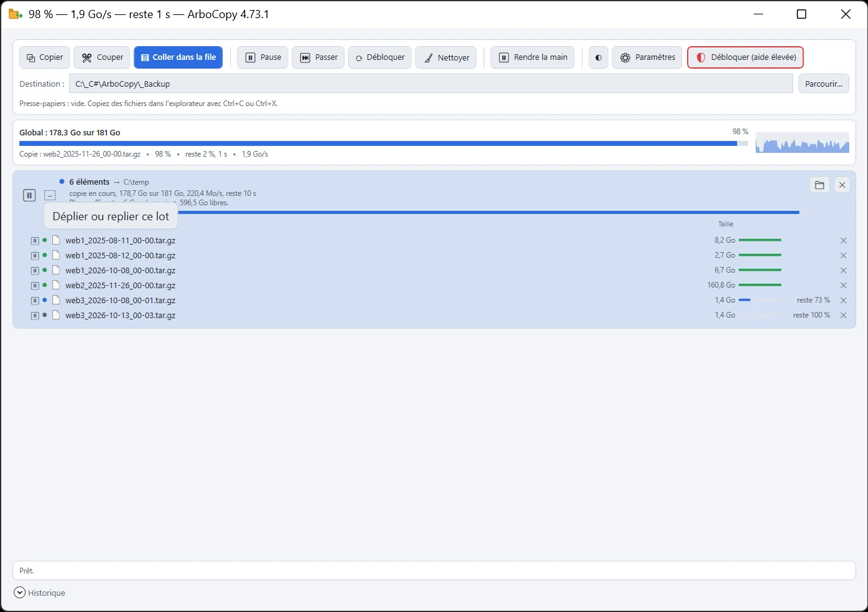Click the plain Débloquer toolbar button
868x612 pixels.
(380, 57)
